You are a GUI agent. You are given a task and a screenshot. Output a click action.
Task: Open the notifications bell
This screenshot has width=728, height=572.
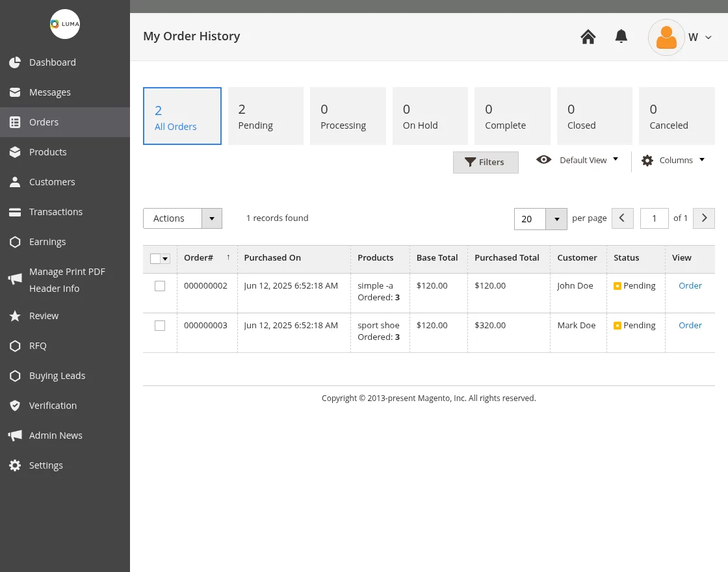621,37
